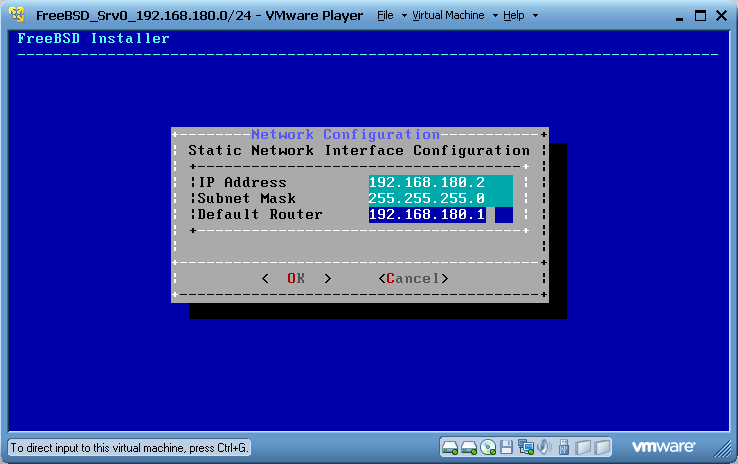738x464 pixels.
Task: Open the Help menu
Action: pyautogui.click(x=513, y=16)
